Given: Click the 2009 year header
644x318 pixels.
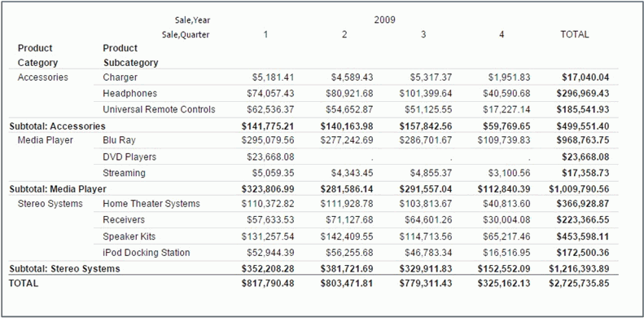Looking at the screenshot, I should coord(384,20).
